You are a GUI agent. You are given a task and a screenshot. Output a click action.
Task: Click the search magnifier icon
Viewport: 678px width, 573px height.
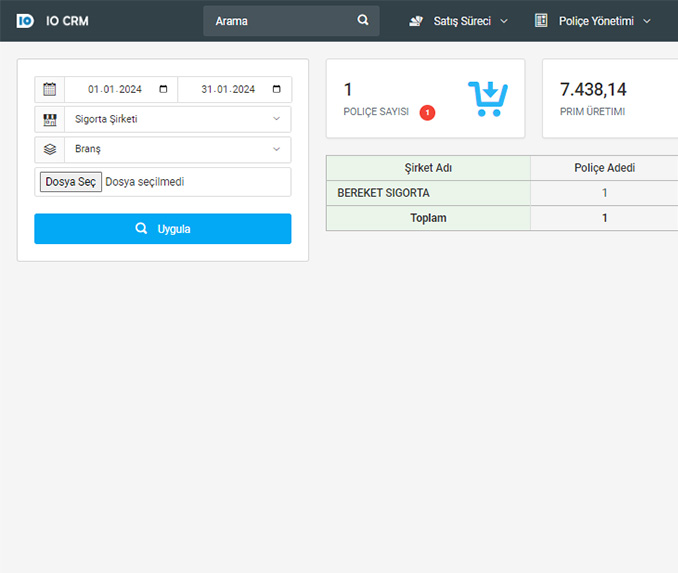(363, 20)
